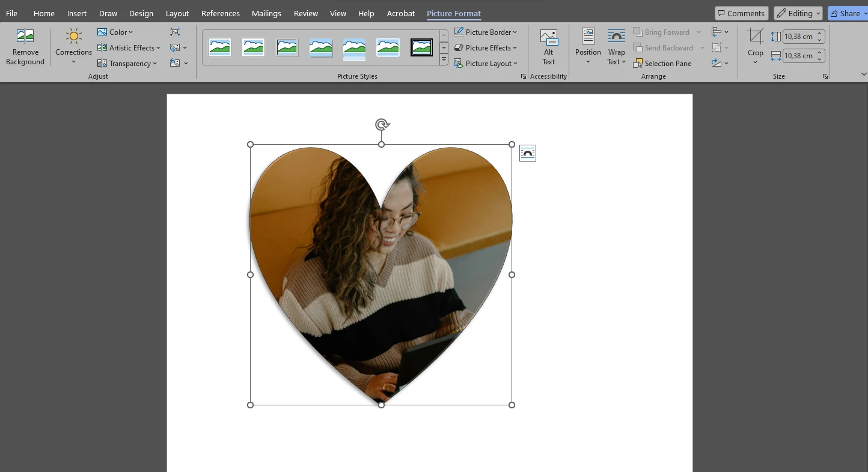Expand the Transparency dropdown
868x472 pixels.
click(154, 64)
